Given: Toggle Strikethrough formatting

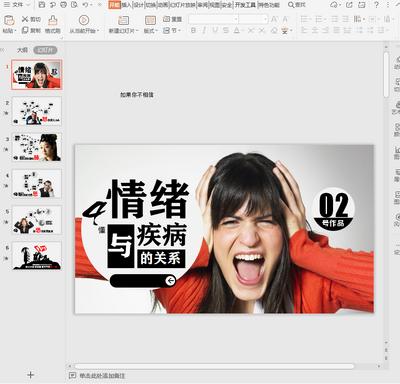Looking at the screenshot, I should (x=226, y=31).
